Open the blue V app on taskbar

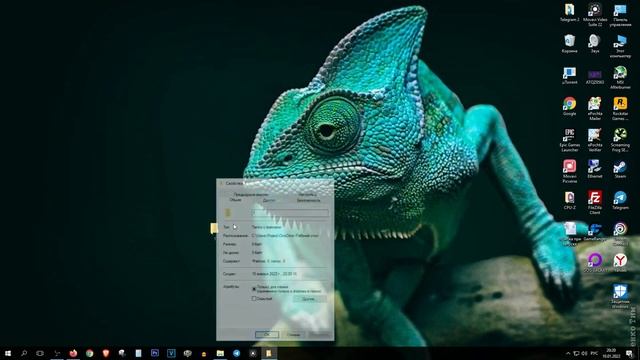[171, 353]
